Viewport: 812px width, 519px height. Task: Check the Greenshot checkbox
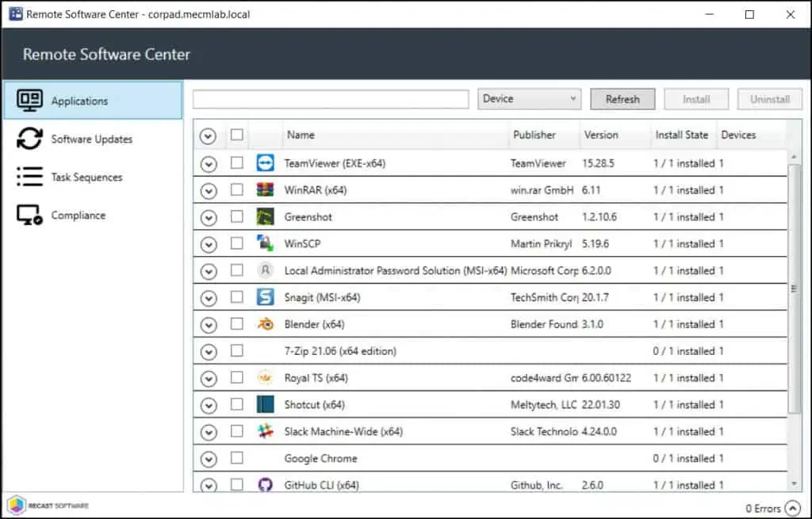236,216
